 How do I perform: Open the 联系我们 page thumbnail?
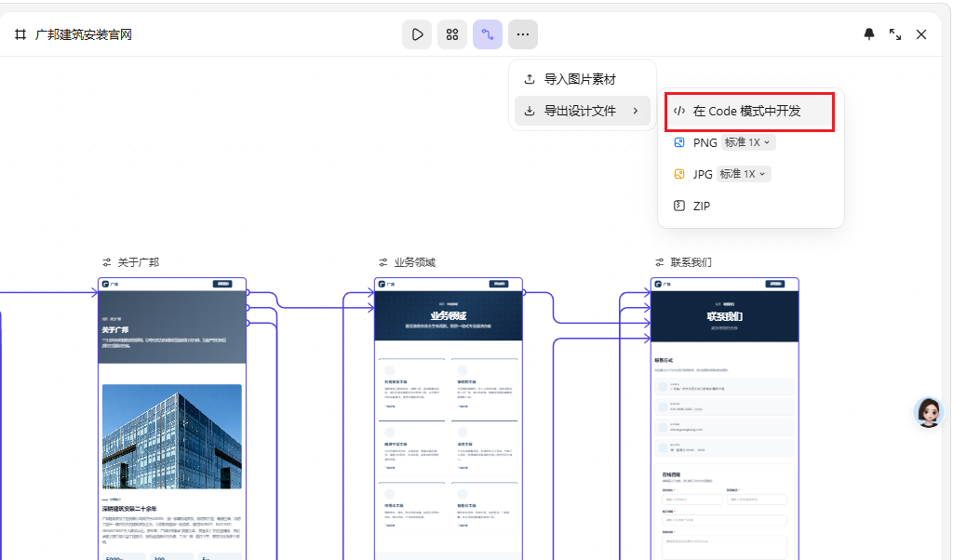coord(724,419)
